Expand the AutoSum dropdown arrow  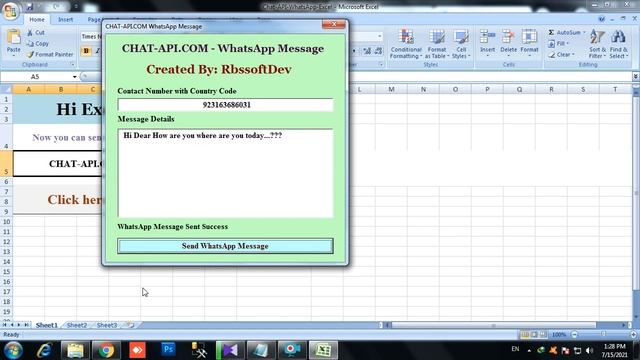coord(584,32)
